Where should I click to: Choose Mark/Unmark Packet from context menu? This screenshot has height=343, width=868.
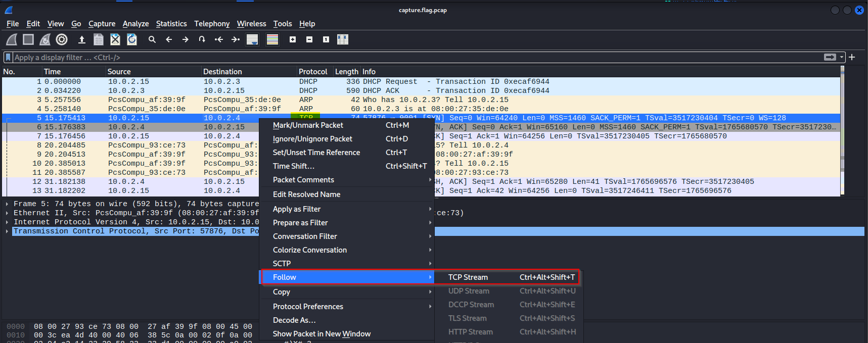click(347, 125)
